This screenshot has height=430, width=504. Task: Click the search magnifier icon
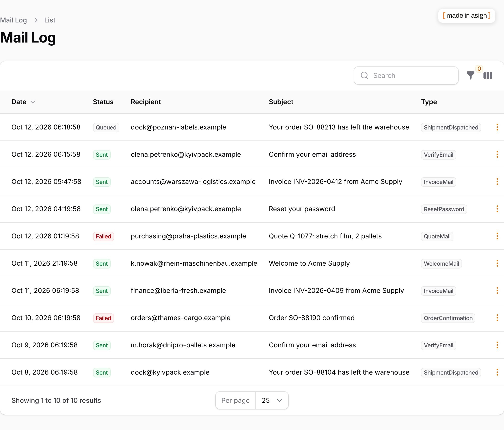coord(364,75)
